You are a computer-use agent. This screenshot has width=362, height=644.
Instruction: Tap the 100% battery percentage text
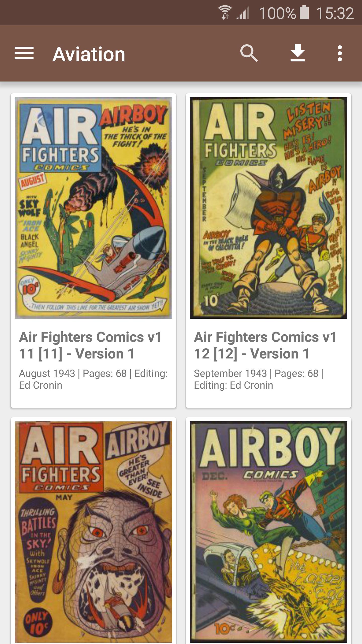click(277, 13)
